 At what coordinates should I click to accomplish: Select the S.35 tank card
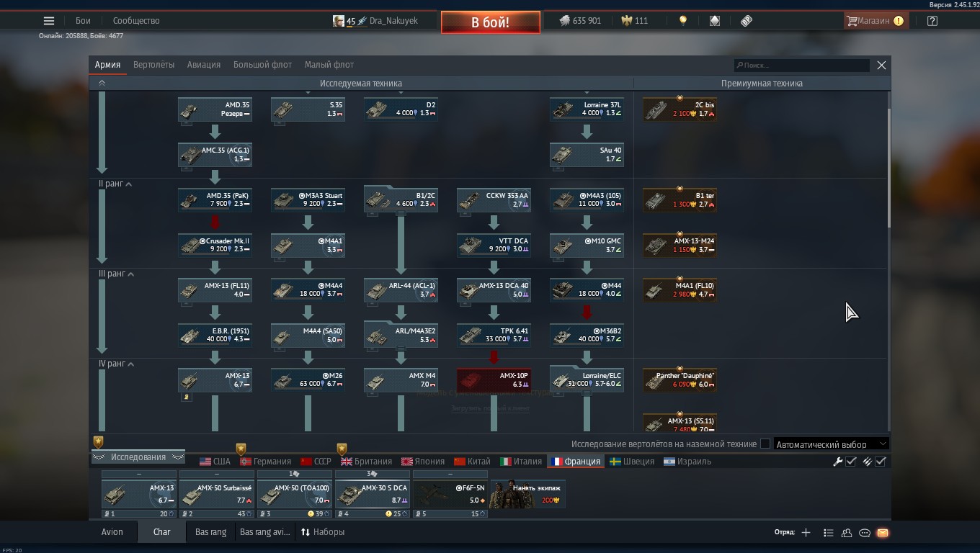(x=308, y=109)
